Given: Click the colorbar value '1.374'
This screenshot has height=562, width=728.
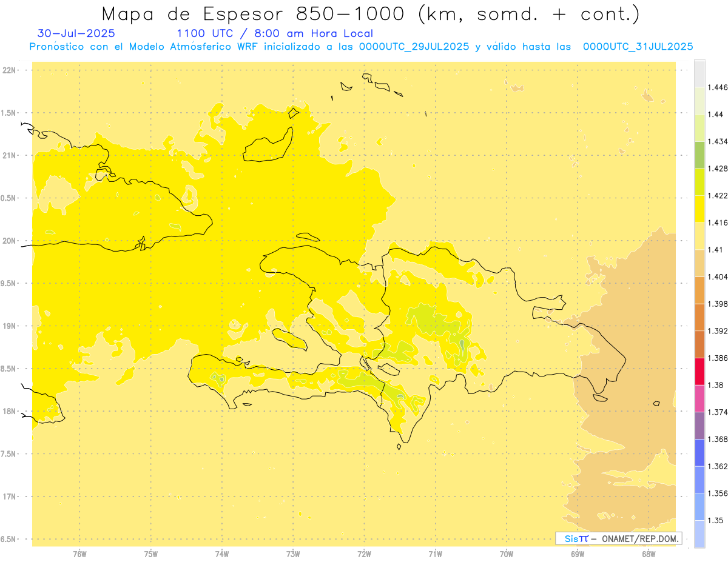Looking at the screenshot, I should click(x=718, y=412).
